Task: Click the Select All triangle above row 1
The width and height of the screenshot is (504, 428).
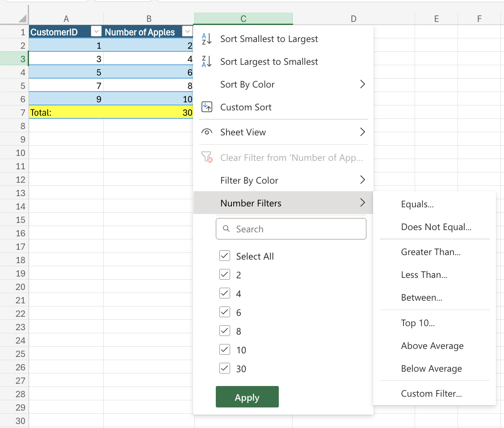Action: point(23,18)
